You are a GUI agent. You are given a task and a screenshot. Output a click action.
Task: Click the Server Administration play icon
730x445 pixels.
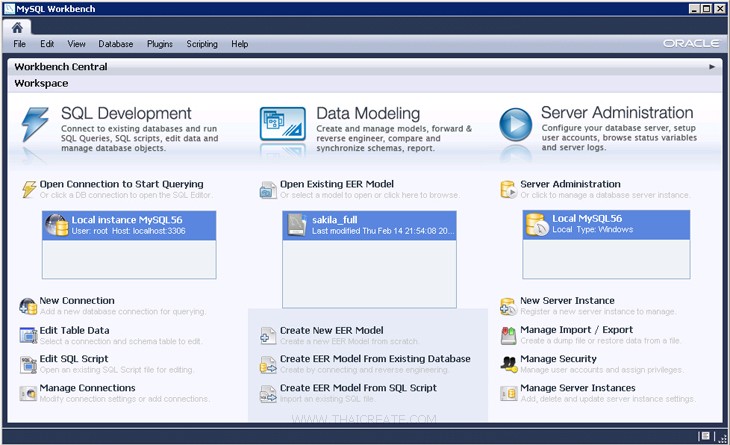[515, 124]
